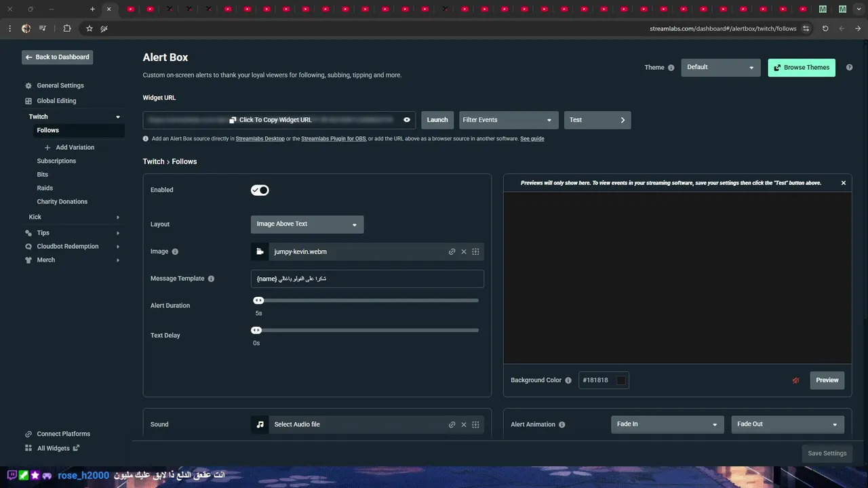The width and height of the screenshot is (868, 488).
Task: Click the All Widgets grid icon
Action: click(28, 448)
